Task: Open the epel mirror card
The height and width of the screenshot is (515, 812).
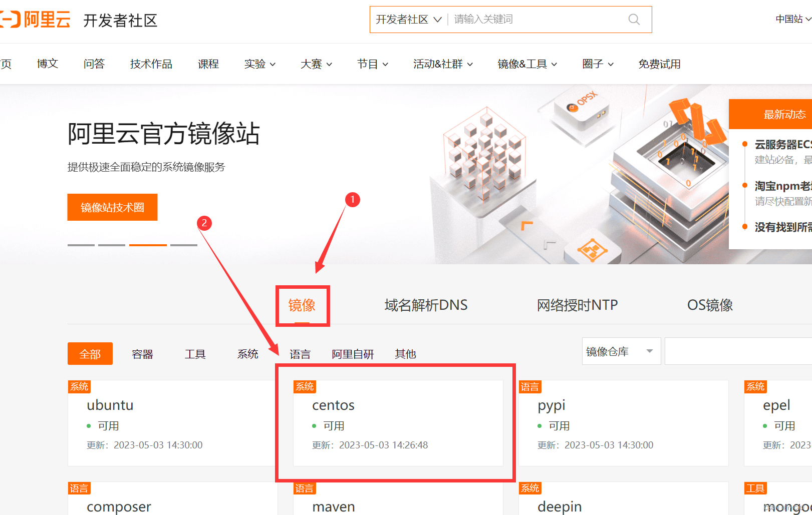Action: [778, 423]
